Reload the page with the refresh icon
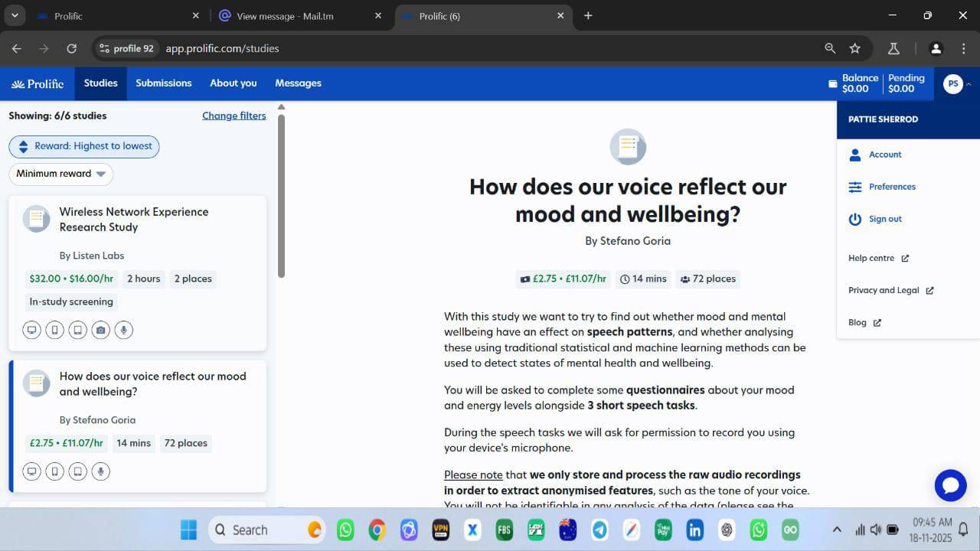This screenshot has height=551, width=980. [x=71, y=48]
